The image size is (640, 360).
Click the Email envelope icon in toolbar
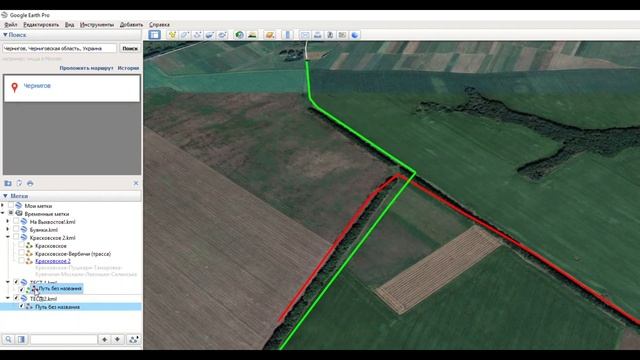305,35
